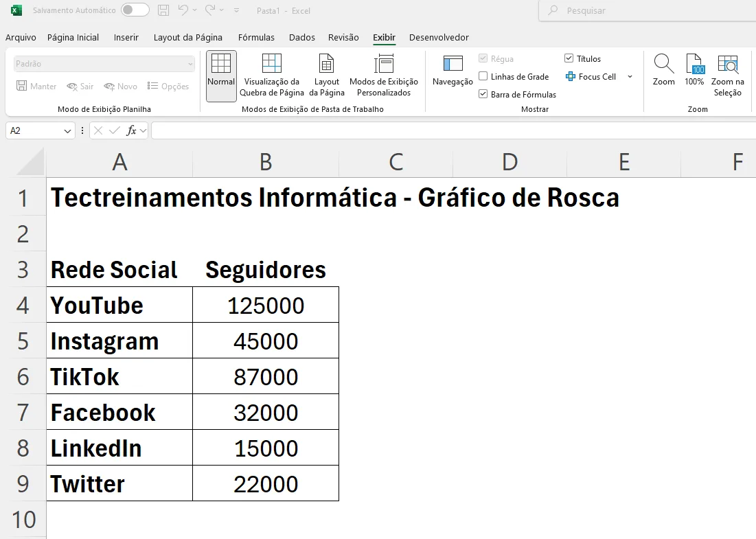Click the Save floppy disk icon

pos(163,10)
